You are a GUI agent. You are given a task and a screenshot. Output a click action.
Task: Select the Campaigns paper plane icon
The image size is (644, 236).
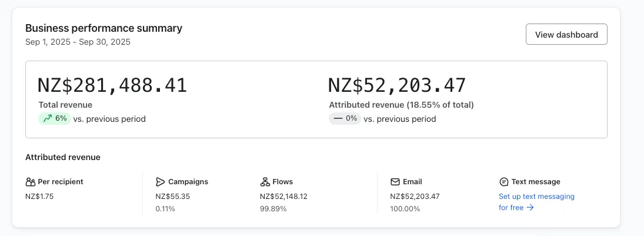[160, 182]
